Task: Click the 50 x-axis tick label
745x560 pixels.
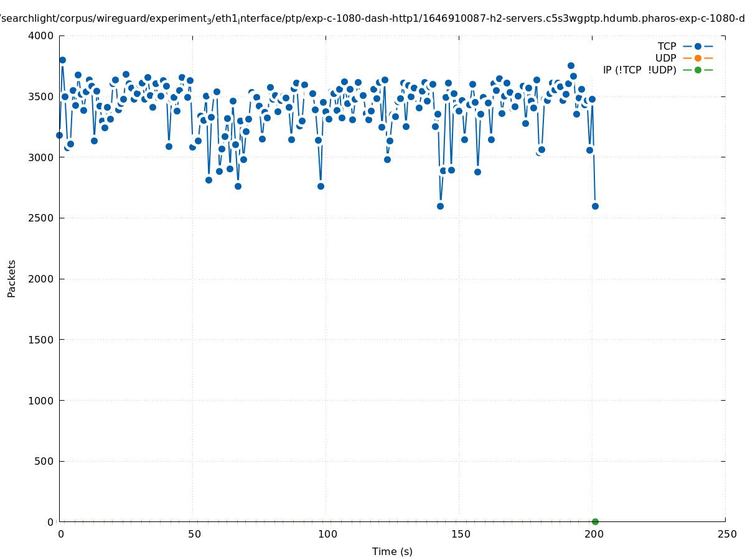Action: 194,534
